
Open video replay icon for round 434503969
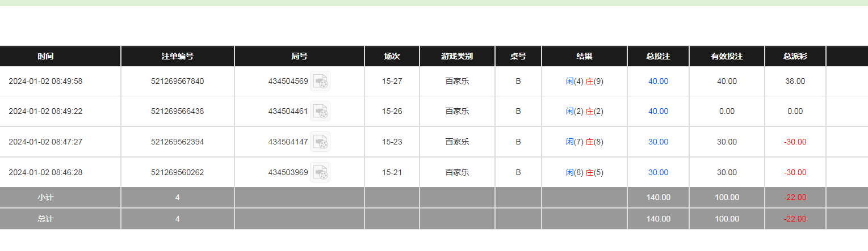(320, 172)
